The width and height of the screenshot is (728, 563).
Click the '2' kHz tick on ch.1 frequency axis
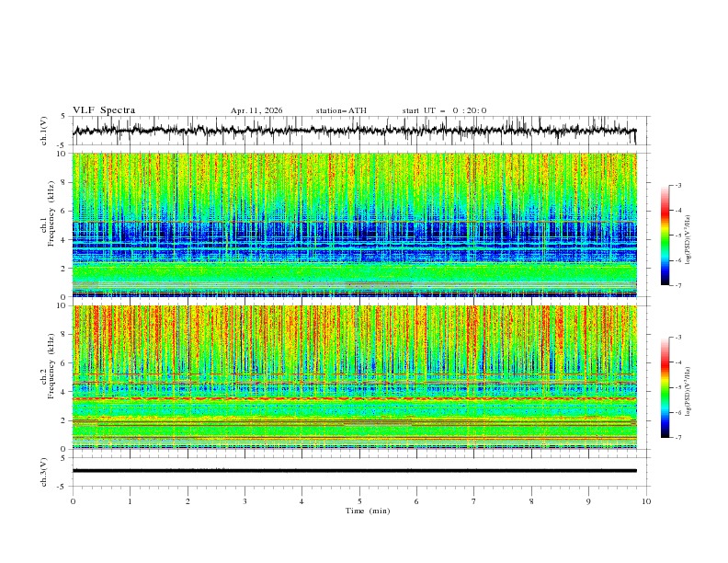click(64, 268)
